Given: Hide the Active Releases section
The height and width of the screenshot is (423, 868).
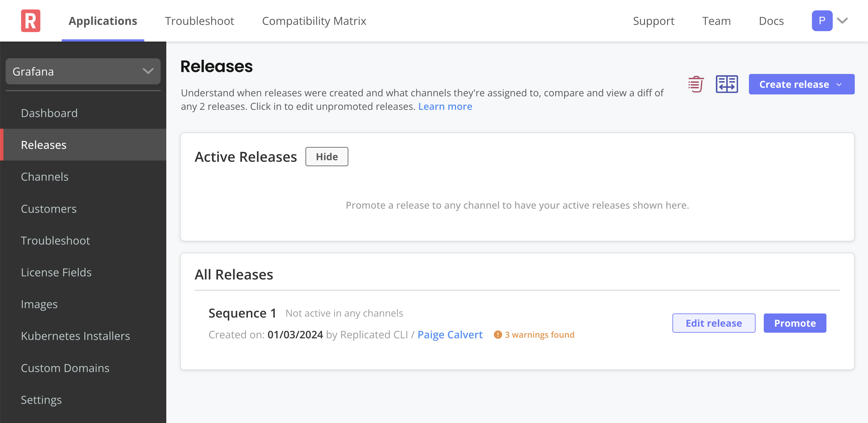Looking at the screenshot, I should (x=327, y=156).
